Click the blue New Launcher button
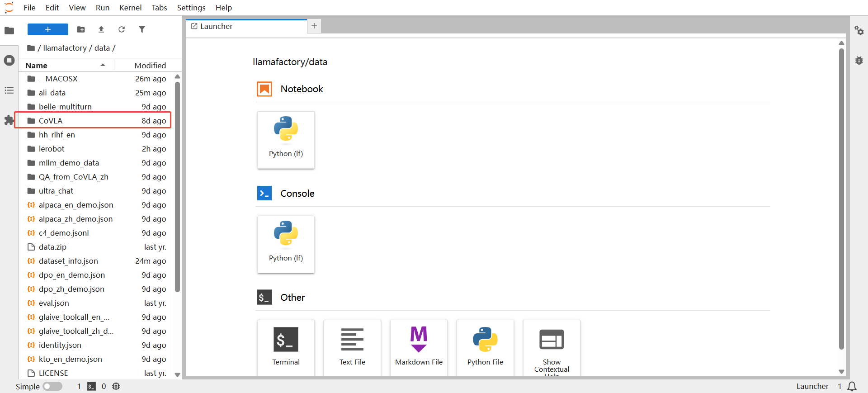This screenshot has height=393, width=868. 47,29
